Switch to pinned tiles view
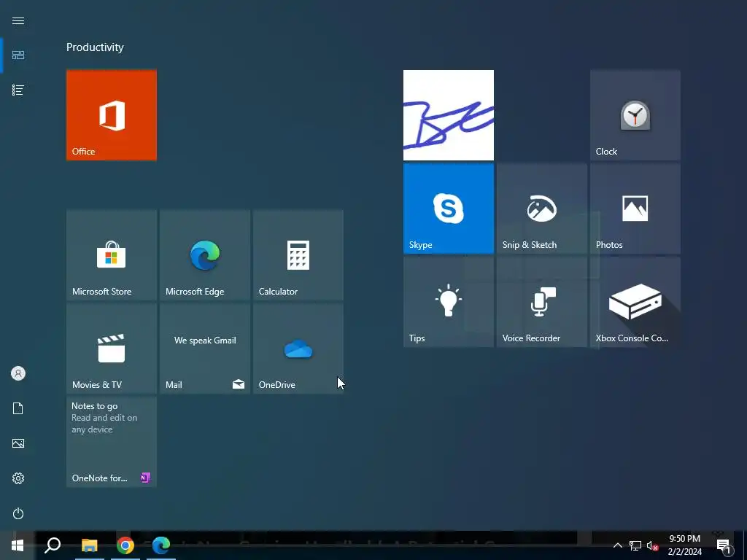 (x=18, y=55)
